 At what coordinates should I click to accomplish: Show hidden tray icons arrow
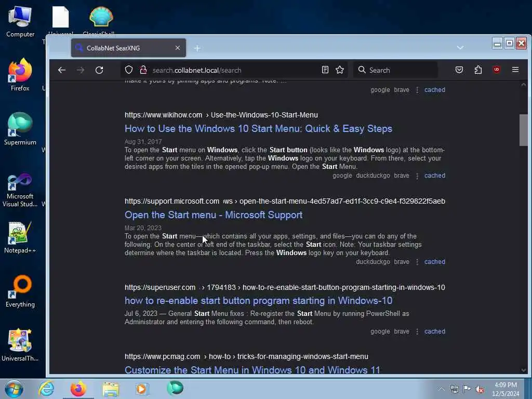tap(441, 389)
